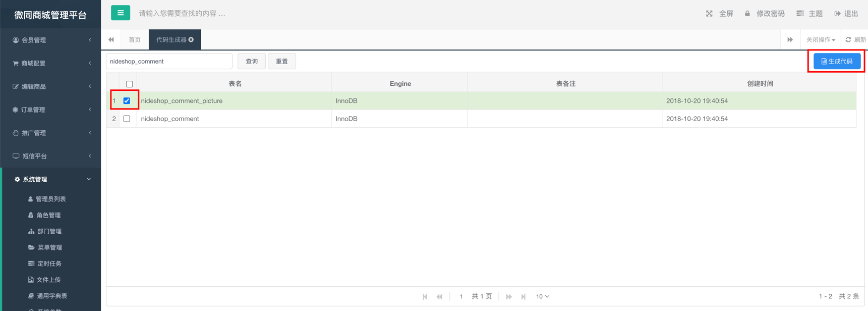Click the blue 生成代码 button
The height and width of the screenshot is (311, 868).
[837, 62]
